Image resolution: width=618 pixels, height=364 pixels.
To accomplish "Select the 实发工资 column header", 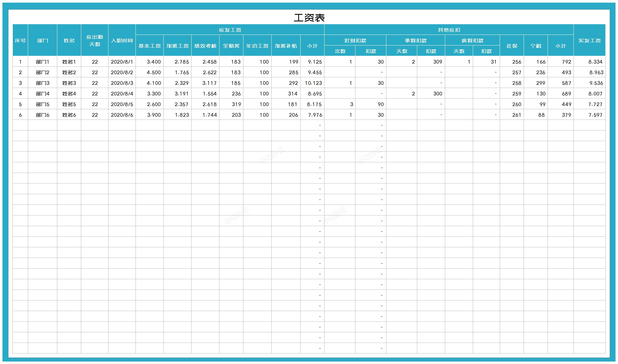I will coord(589,40).
